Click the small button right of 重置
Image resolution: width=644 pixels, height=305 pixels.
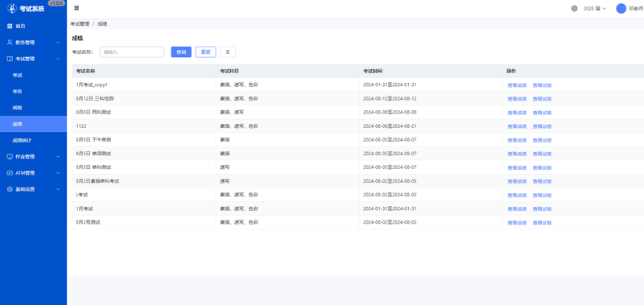[x=228, y=52]
